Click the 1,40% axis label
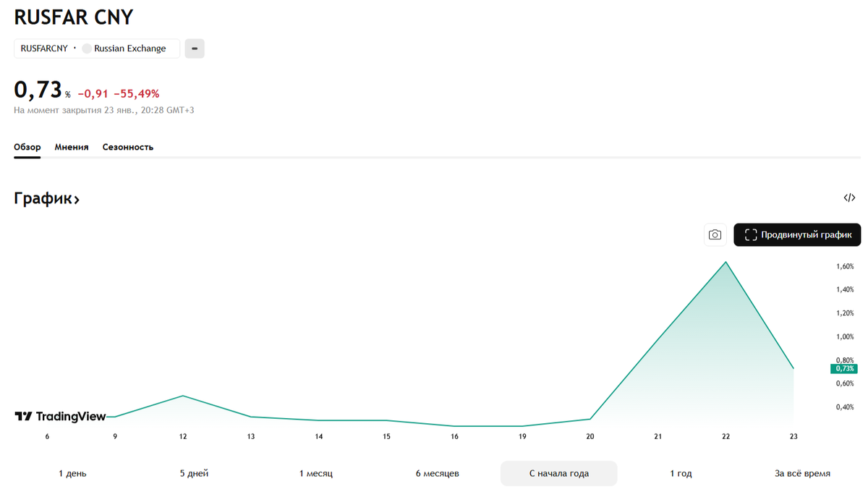This screenshot has width=868, height=497. pyautogui.click(x=845, y=289)
